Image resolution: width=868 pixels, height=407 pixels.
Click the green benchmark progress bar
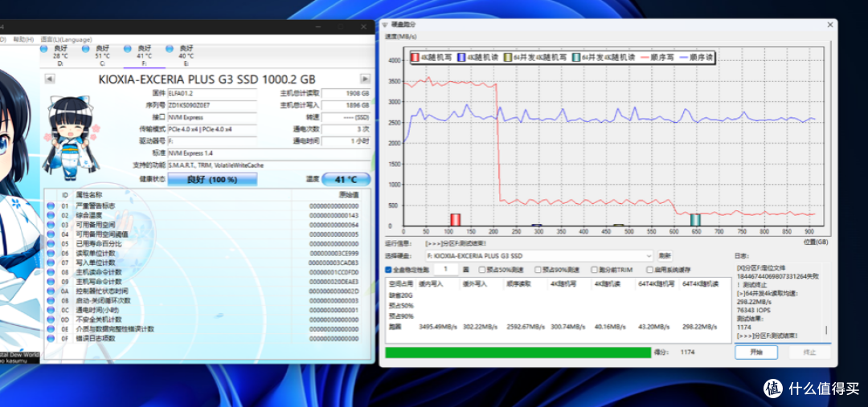pyautogui.click(x=518, y=352)
